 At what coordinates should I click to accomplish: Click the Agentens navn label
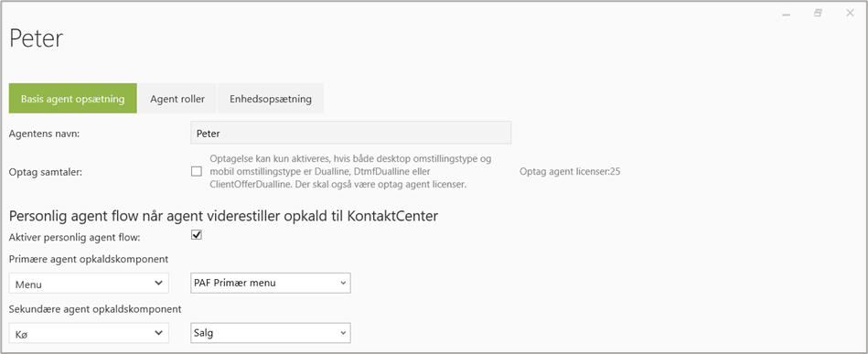pos(45,134)
